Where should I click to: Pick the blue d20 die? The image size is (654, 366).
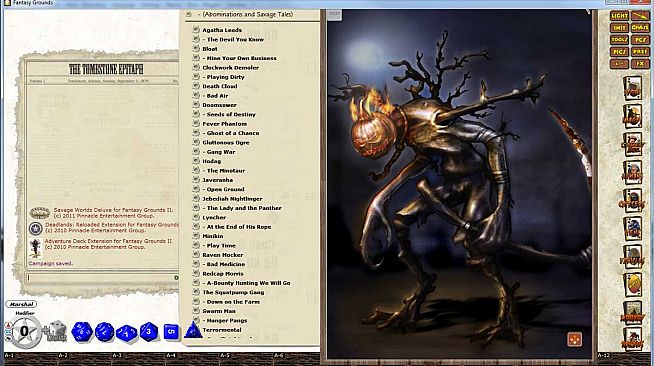coord(82,332)
